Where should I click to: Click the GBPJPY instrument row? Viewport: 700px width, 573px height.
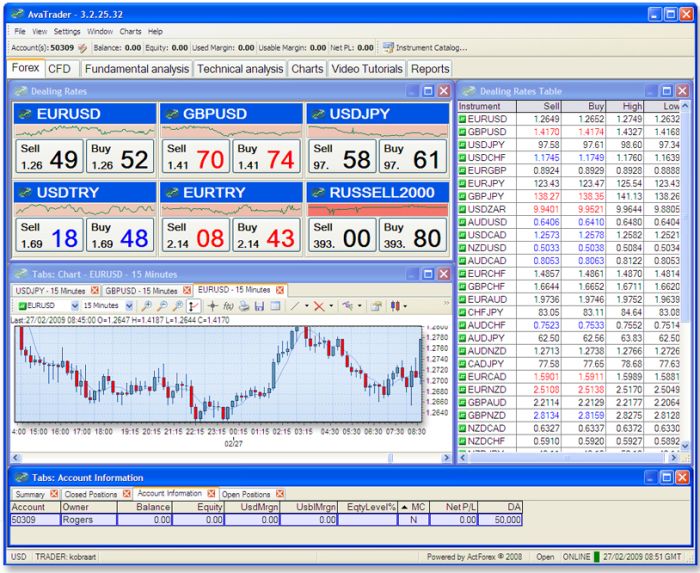569,196
